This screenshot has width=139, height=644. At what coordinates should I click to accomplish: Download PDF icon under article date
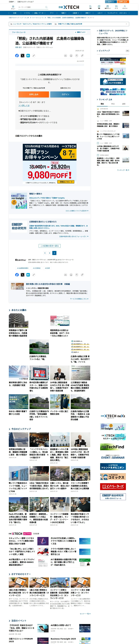76,55
